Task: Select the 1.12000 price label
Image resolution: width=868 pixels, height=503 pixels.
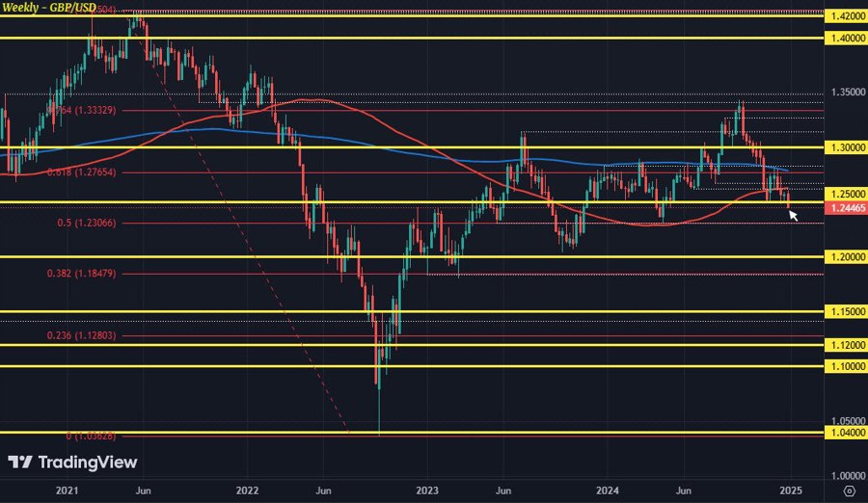Action: [x=845, y=345]
